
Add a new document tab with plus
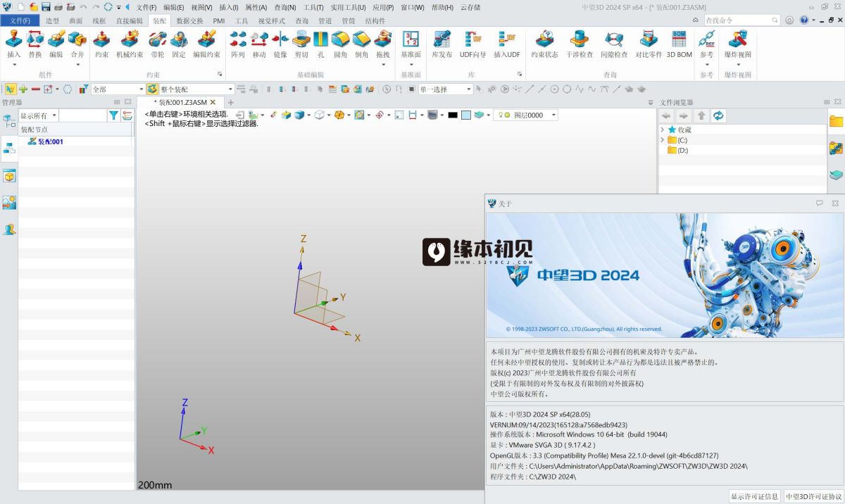pyautogui.click(x=230, y=103)
